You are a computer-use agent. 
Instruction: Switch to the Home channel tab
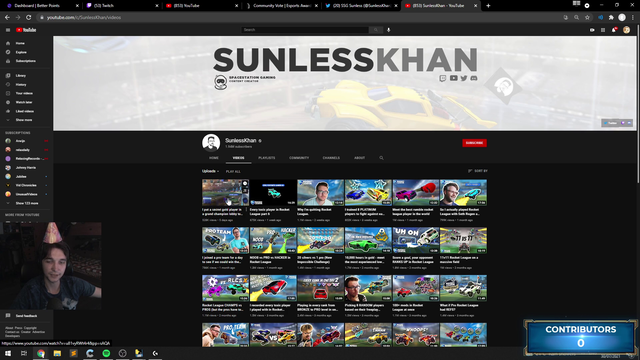click(x=214, y=158)
